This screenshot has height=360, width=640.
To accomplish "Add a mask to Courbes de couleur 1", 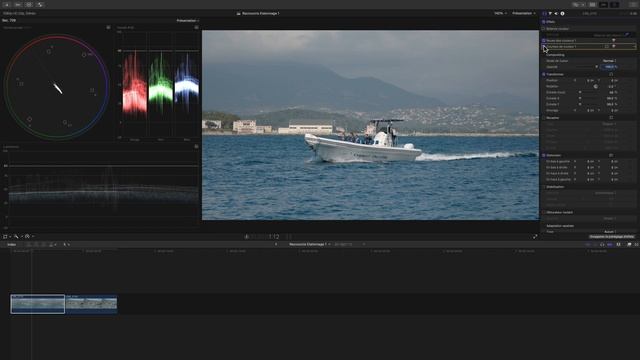I will tap(607, 47).
